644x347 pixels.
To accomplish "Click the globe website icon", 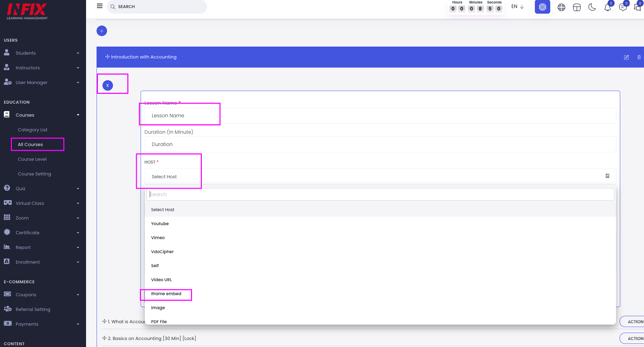I will [x=561, y=7].
